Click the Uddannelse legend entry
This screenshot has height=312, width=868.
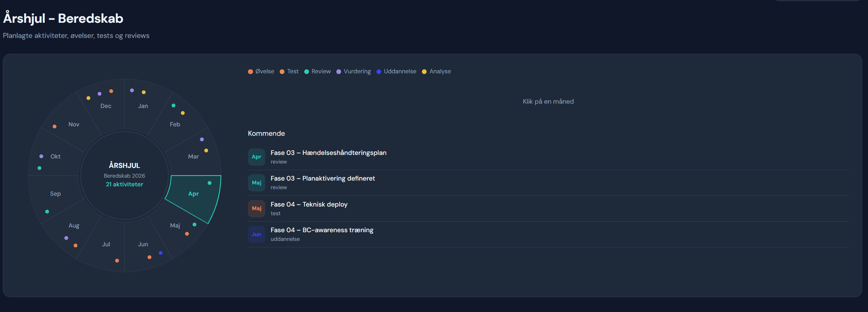(396, 71)
